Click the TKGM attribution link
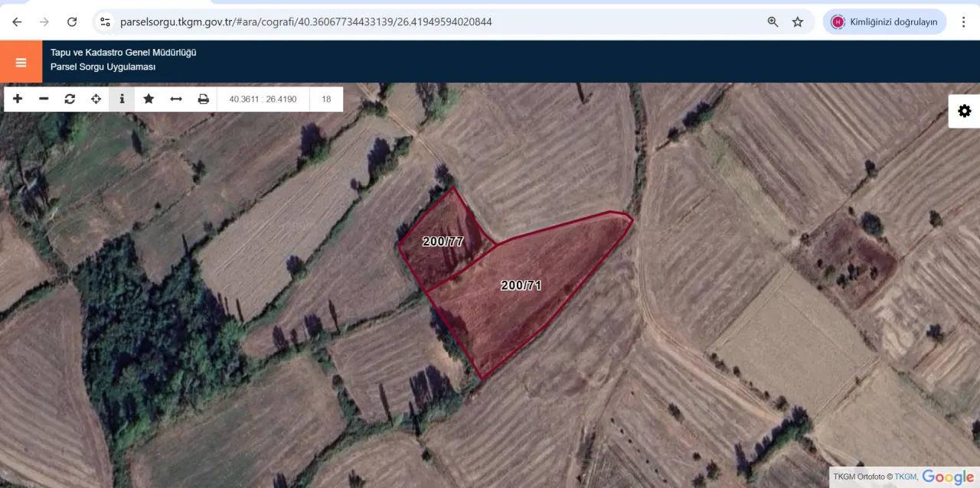This screenshot has width=980, height=488. coord(906,477)
